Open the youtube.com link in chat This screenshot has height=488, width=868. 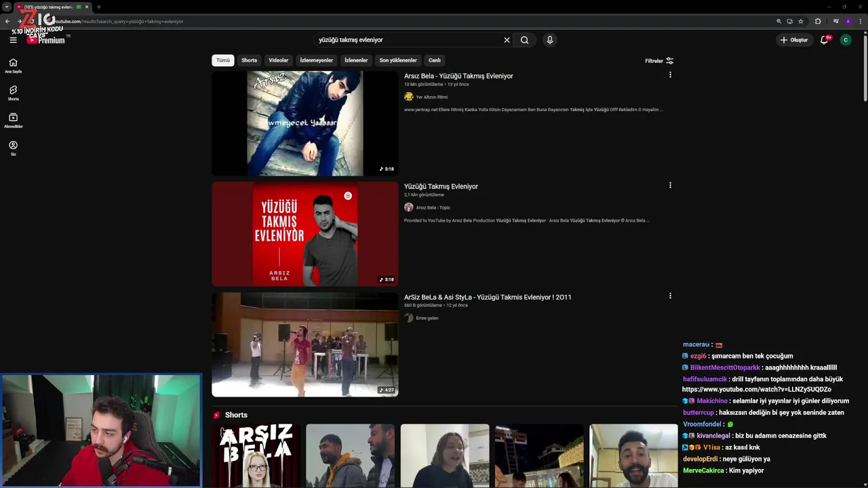click(x=756, y=390)
